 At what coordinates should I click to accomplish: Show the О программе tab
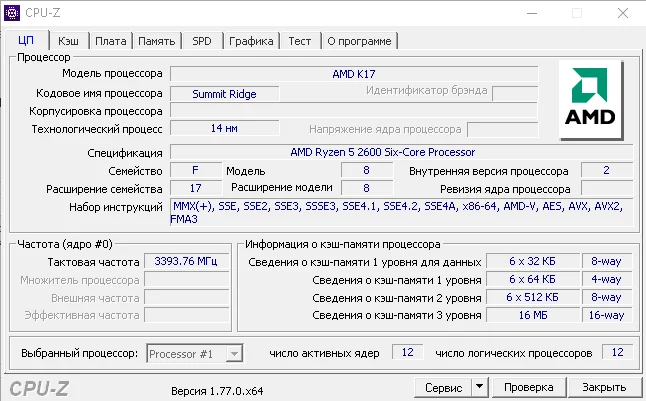(x=359, y=41)
